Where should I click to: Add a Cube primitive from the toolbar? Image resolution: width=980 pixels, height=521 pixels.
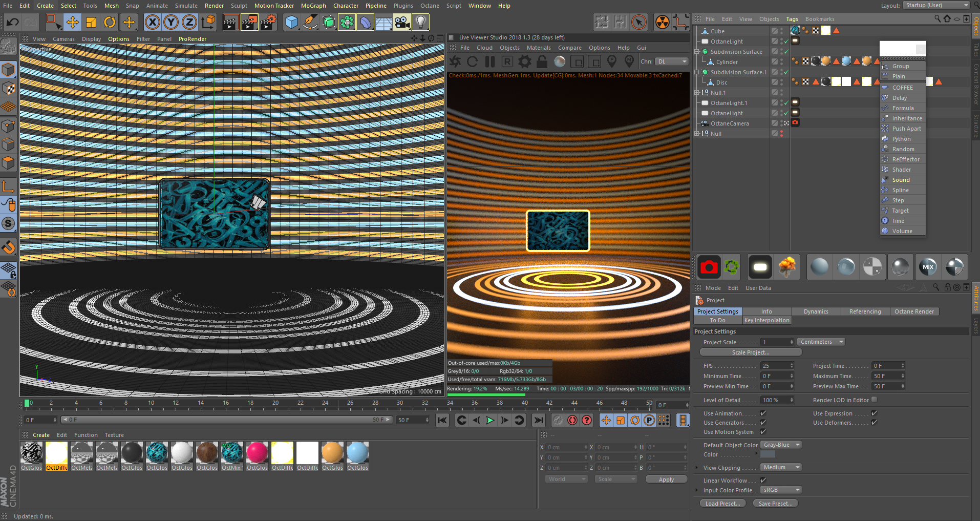[291, 22]
